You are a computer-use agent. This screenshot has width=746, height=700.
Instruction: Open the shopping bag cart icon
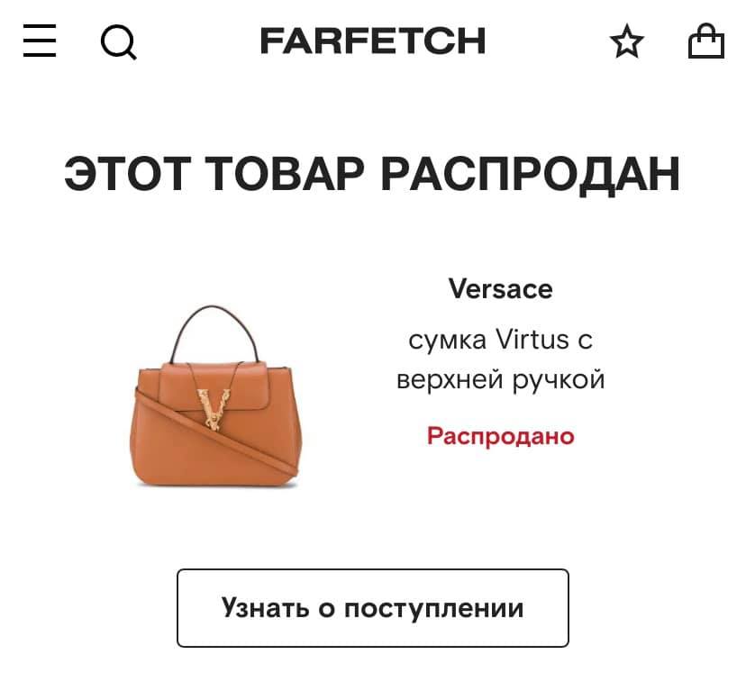coord(706,41)
